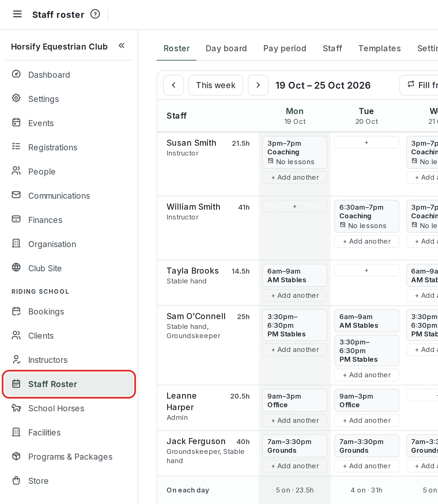Screen dimensions: 438x504
Task: Click the help question mark icon
Action: coord(95,14)
